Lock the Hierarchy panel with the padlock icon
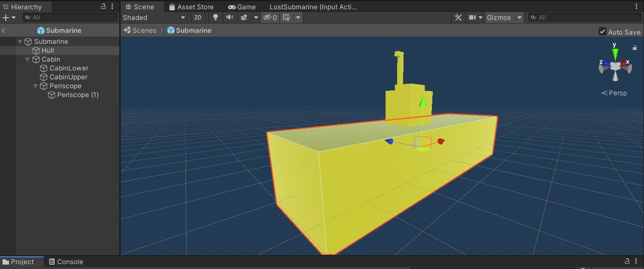 [104, 7]
